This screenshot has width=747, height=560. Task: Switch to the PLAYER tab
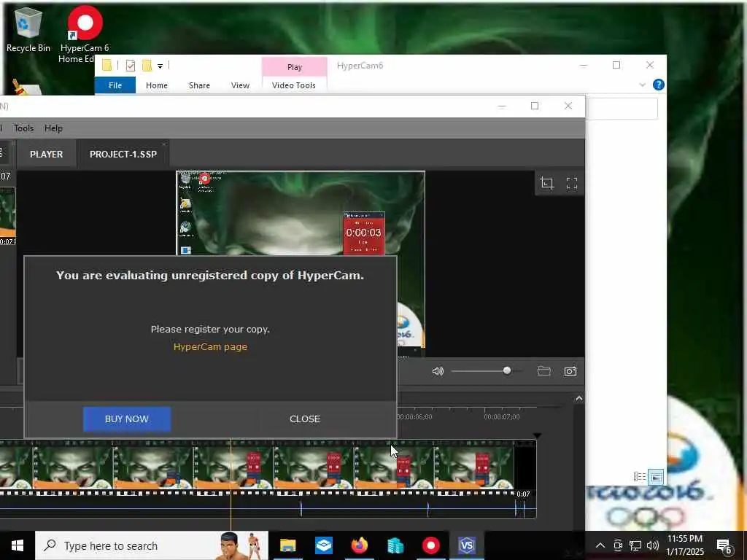46,155
